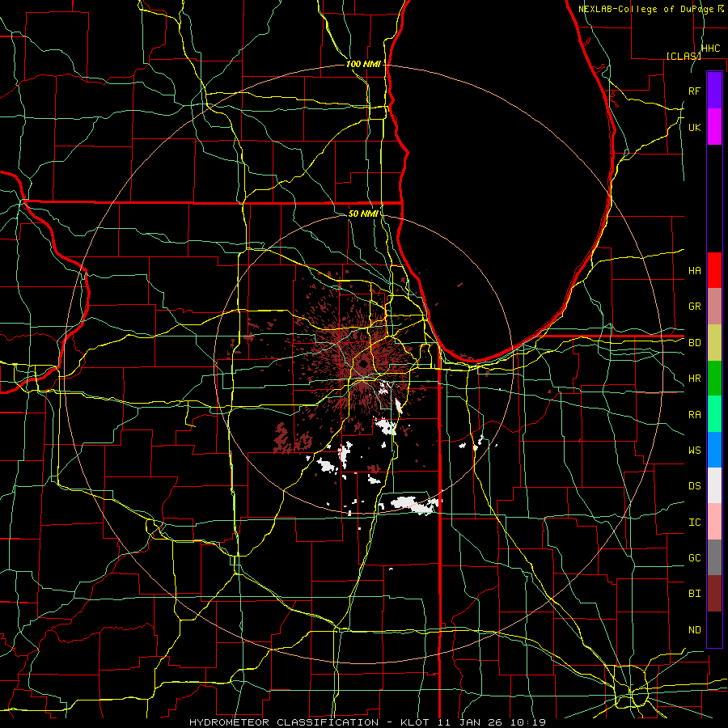
Task: Click the GC gray legend swatch
Action: click(714, 557)
